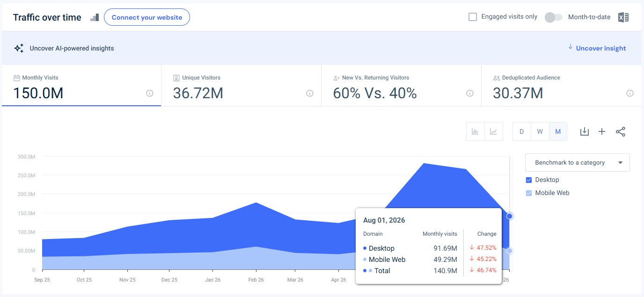Click the Deduplicated Audience info icon
644x297 pixels.
pyautogui.click(x=630, y=93)
